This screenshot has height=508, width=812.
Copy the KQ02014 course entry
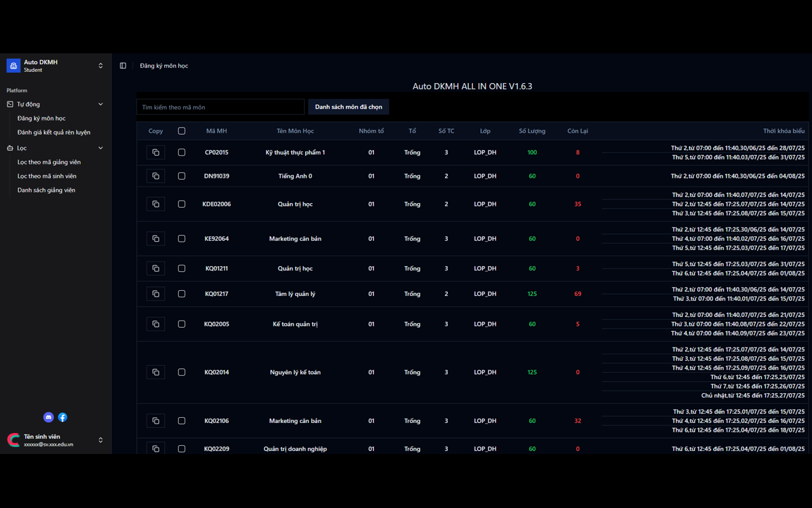pos(155,372)
